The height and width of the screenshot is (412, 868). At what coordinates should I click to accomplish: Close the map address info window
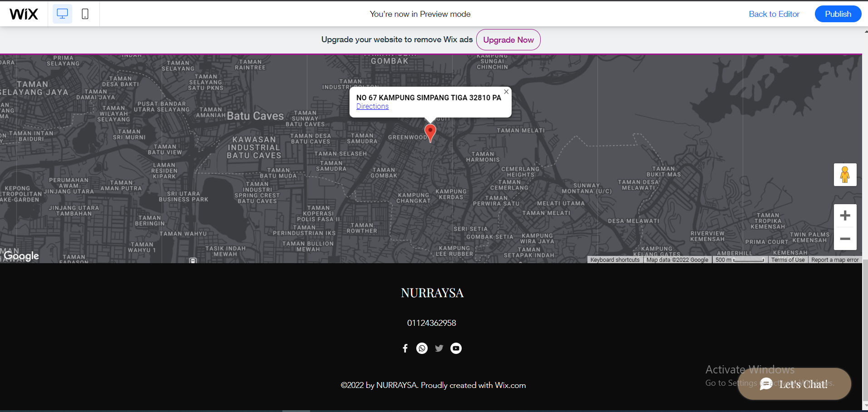(x=506, y=92)
